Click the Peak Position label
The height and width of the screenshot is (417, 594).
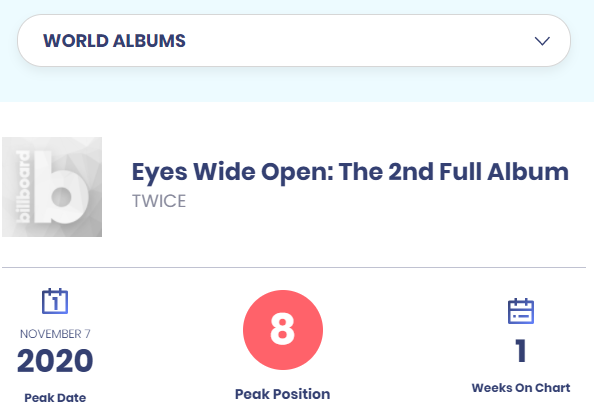(x=283, y=394)
